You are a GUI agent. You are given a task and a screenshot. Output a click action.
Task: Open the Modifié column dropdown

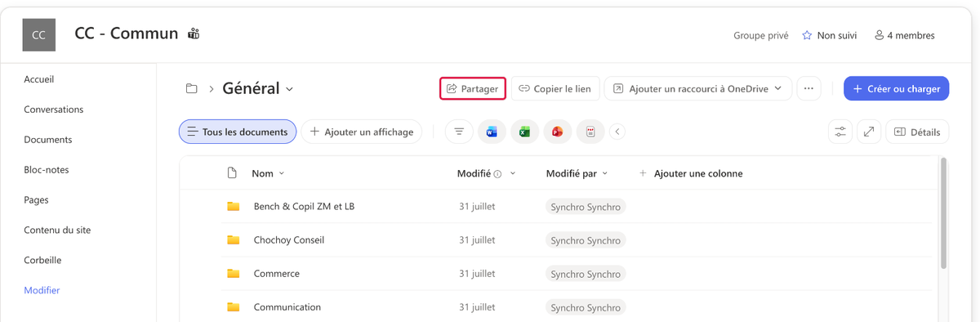513,173
